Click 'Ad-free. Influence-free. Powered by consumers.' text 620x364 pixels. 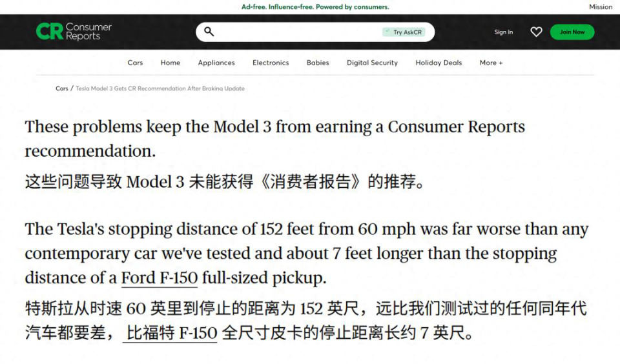[315, 6]
